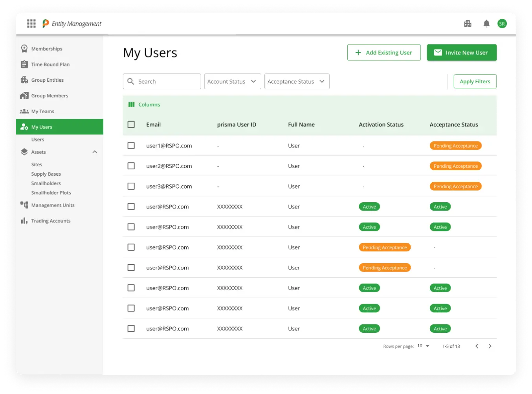The width and height of the screenshot is (532, 394).
Task: Click the Invite New User button
Action: click(x=461, y=53)
